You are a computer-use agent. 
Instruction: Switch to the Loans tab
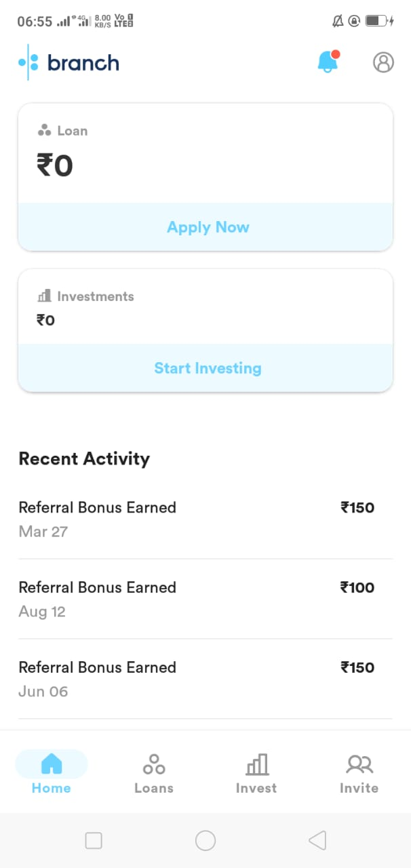point(154,772)
